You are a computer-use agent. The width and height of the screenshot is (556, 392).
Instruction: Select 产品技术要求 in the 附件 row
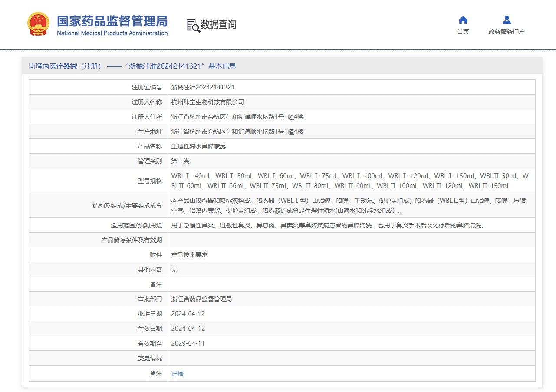(x=190, y=255)
